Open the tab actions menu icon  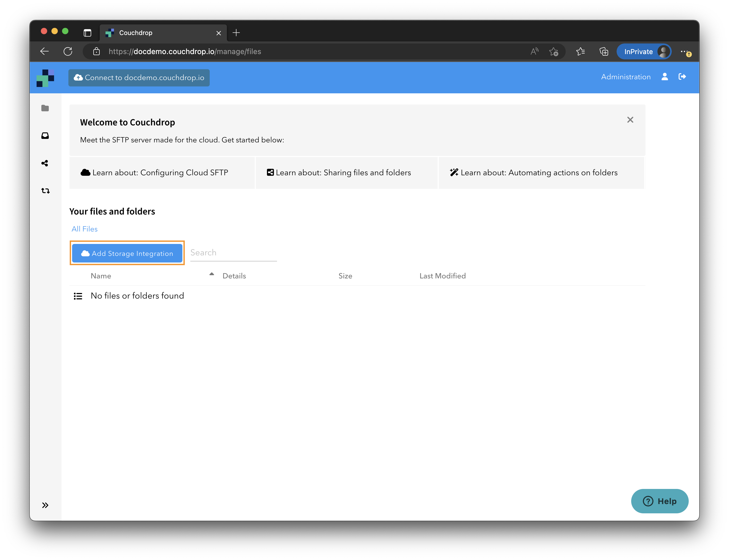tap(87, 33)
